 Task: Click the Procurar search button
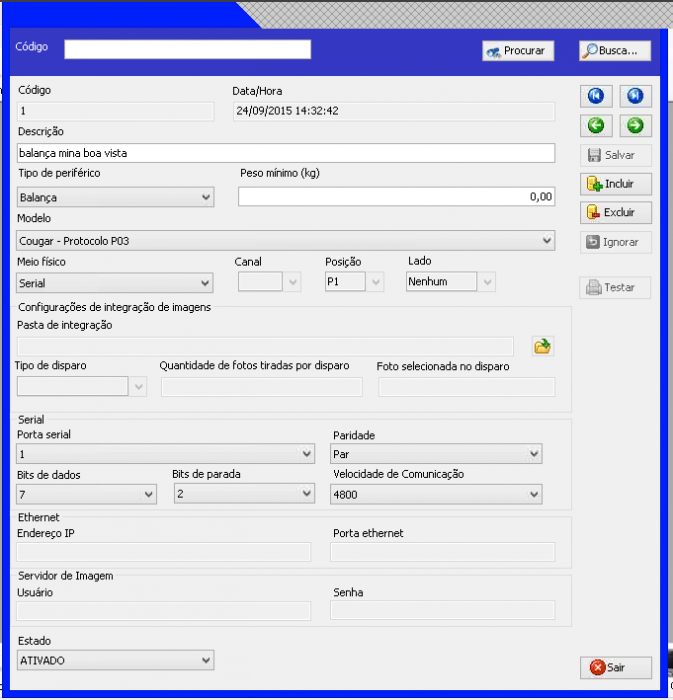(x=518, y=51)
